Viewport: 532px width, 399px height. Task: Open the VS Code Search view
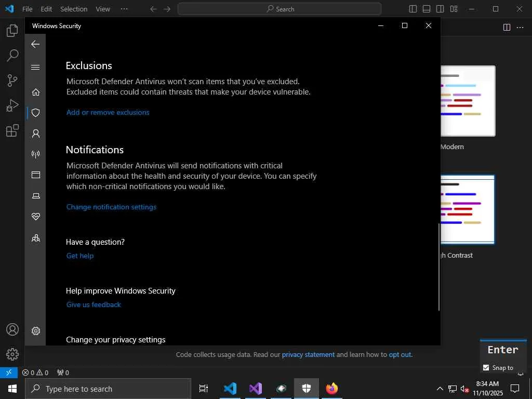(x=12, y=55)
